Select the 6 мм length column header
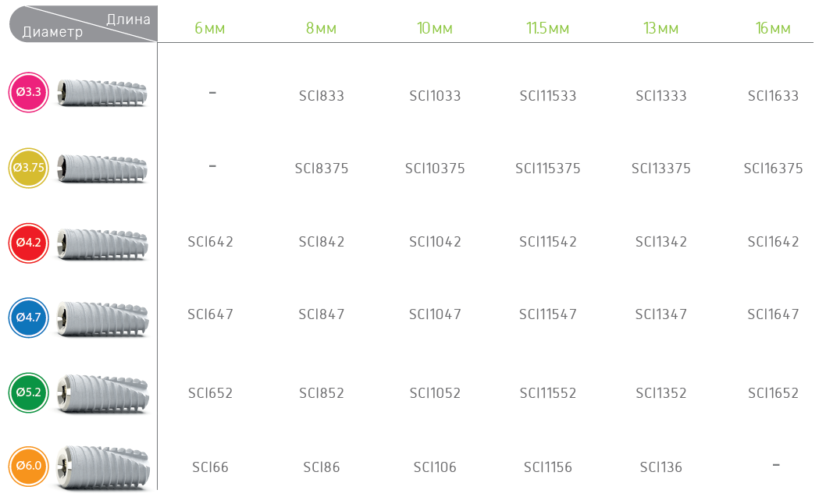This screenshot has width=826, height=504. pyautogui.click(x=210, y=29)
